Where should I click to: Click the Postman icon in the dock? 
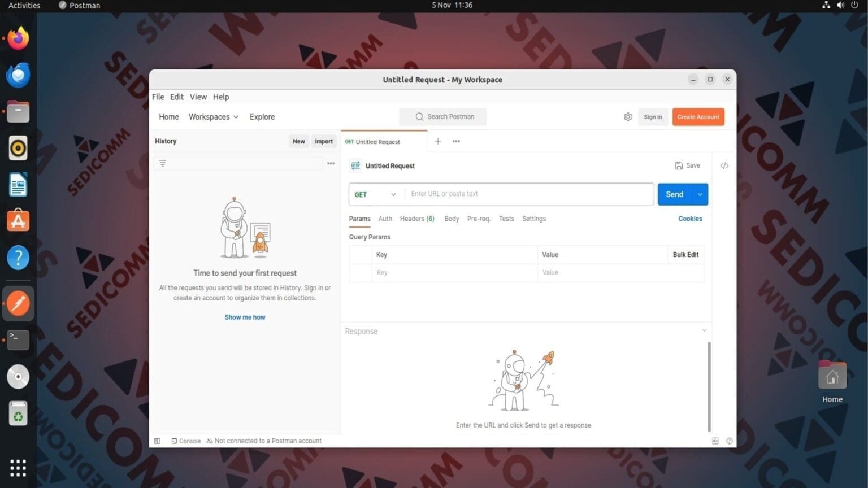click(x=18, y=303)
